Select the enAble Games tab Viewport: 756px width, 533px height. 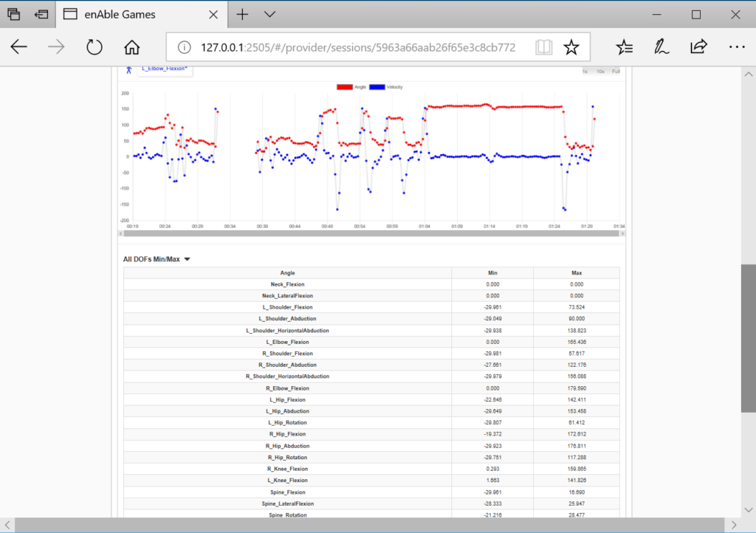pyautogui.click(x=142, y=15)
